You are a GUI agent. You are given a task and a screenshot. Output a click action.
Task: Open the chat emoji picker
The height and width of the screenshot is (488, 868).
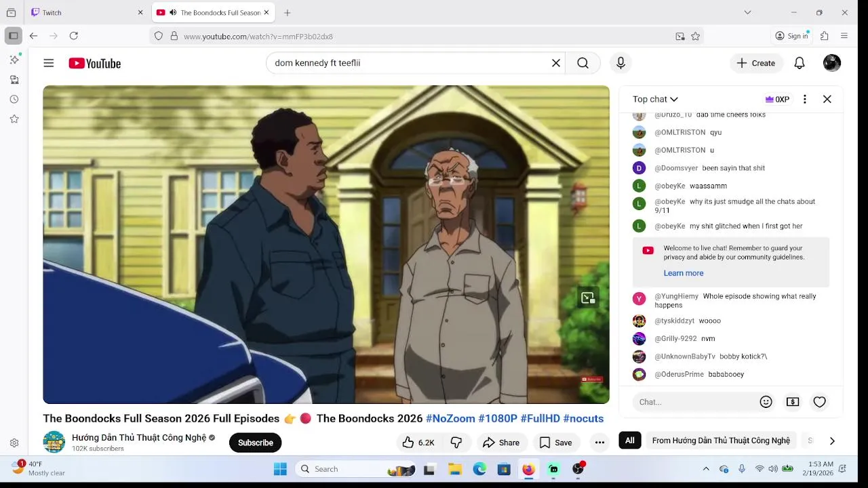click(x=766, y=402)
